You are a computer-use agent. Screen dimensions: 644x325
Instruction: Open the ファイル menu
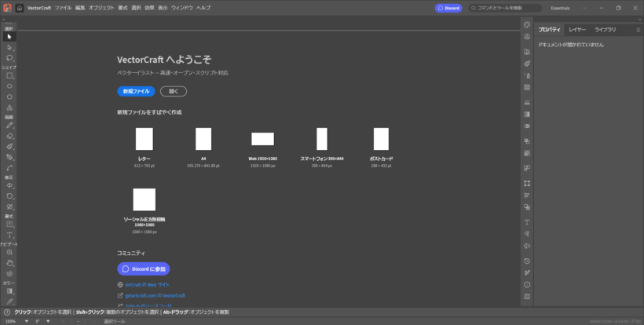63,8
